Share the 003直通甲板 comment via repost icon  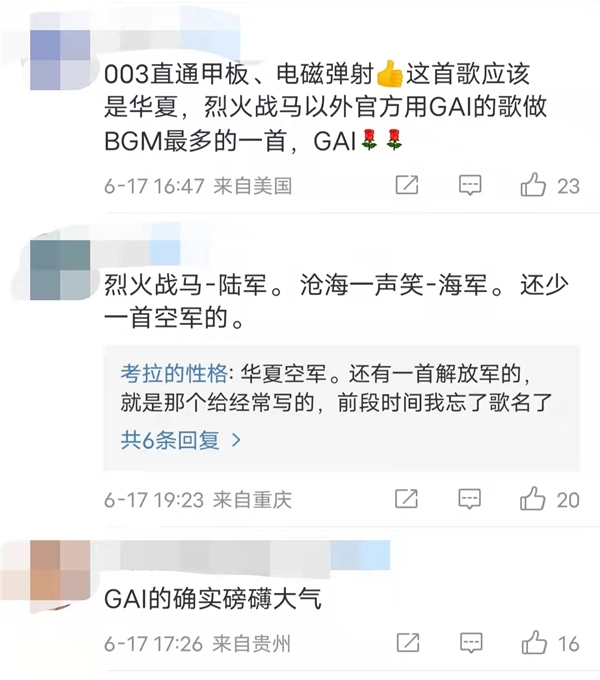tap(407, 185)
